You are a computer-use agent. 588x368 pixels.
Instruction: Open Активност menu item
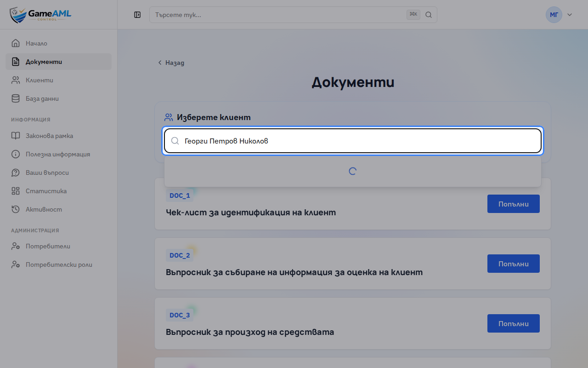point(58,209)
